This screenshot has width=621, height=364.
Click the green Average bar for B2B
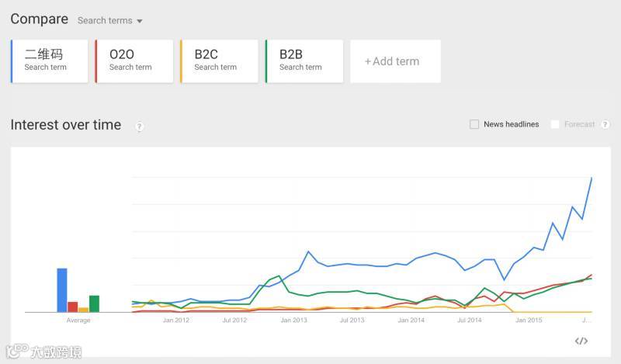[94, 303]
